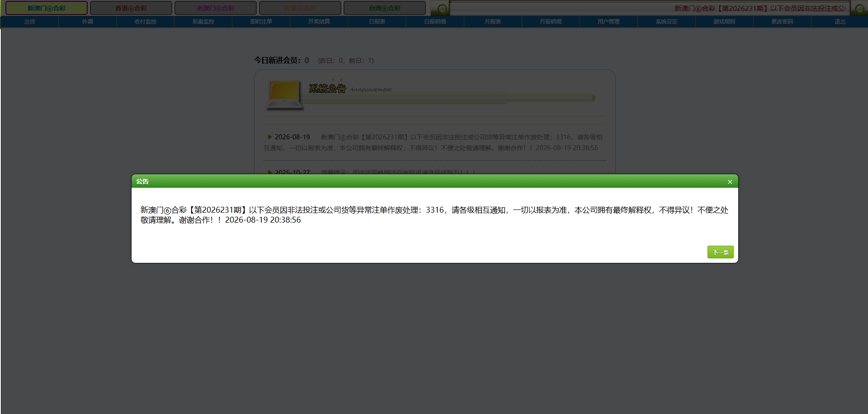Open the 即时注单 menu
The image size is (868, 414).
pos(261,22)
